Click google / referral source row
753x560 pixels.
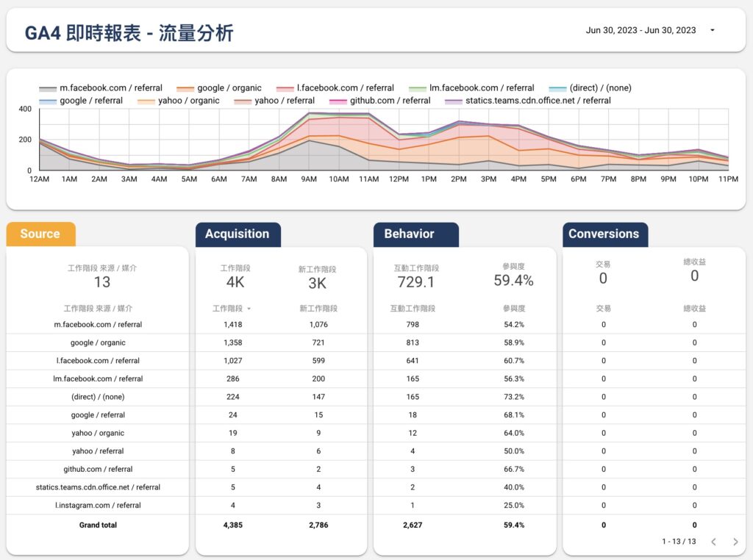click(x=98, y=414)
